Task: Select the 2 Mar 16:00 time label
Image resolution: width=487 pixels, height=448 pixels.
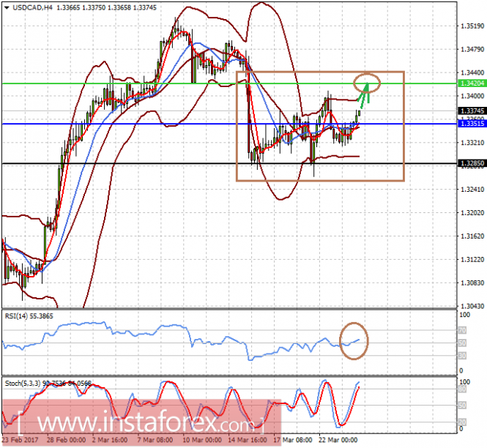Action: tap(110, 440)
